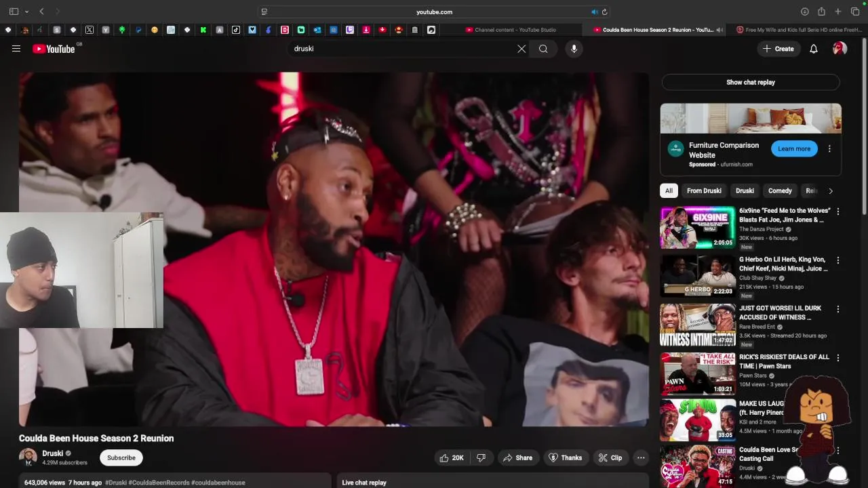The height and width of the screenshot is (488, 868).
Task: Mute audio via address bar speaker icon
Action: click(594, 12)
